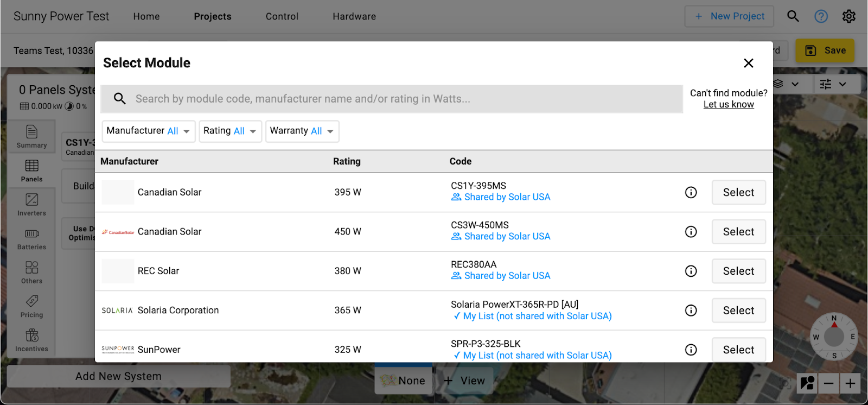Expand the Warranty filter dropdown

coord(302,131)
